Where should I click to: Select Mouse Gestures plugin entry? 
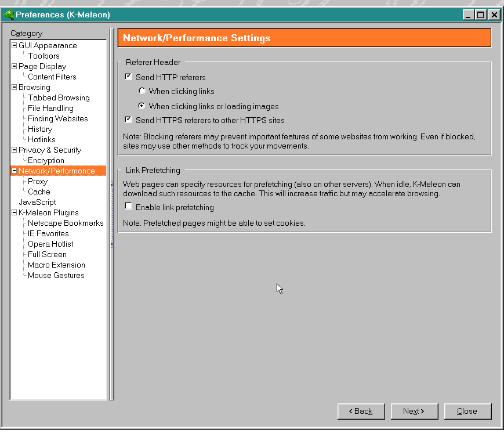click(x=56, y=275)
